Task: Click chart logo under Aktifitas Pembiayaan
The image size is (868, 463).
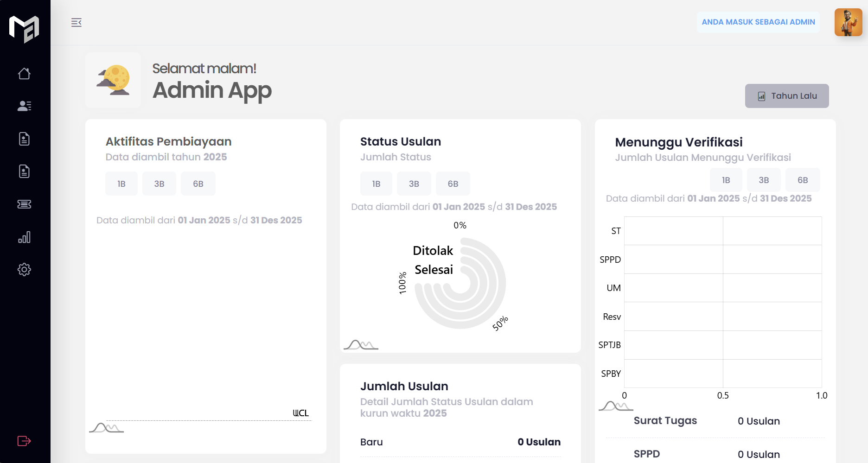Action: (106, 427)
